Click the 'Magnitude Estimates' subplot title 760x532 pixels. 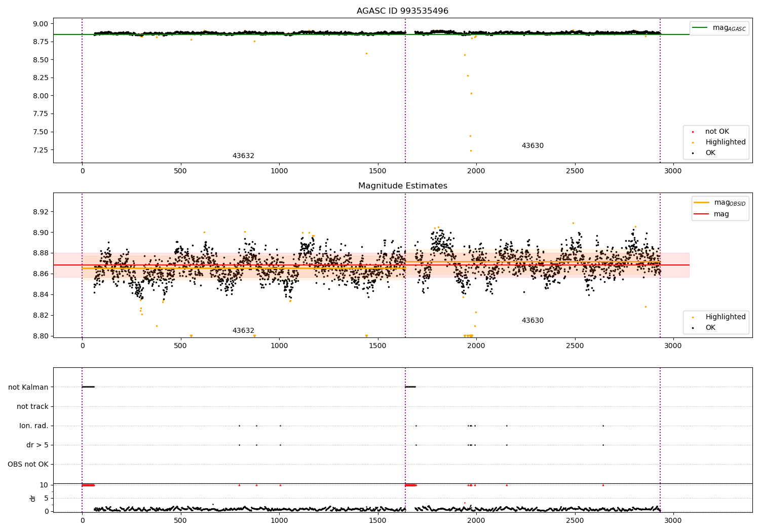pos(402,186)
